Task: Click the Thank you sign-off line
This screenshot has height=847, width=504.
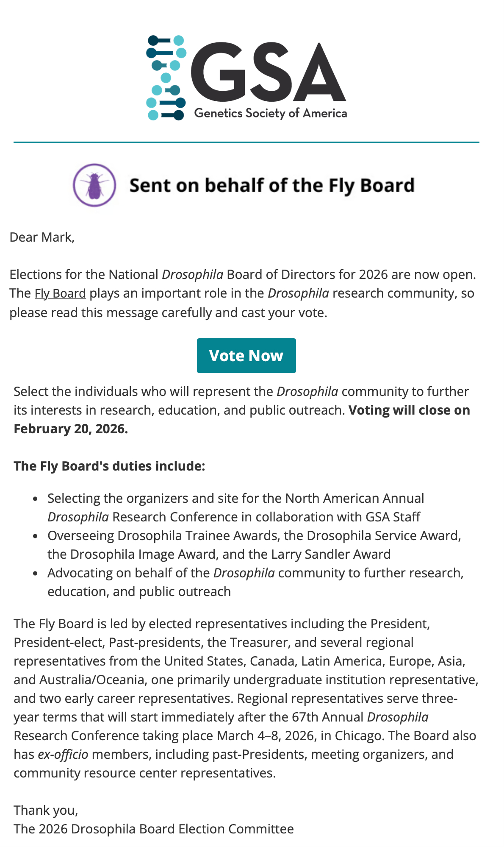Action: pyautogui.click(x=46, y=810)
